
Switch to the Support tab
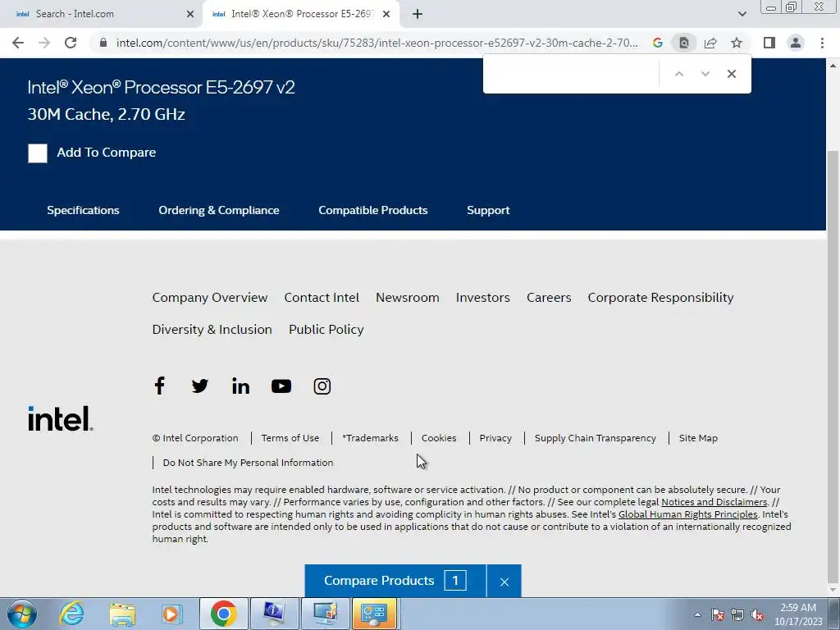(488, 210)
